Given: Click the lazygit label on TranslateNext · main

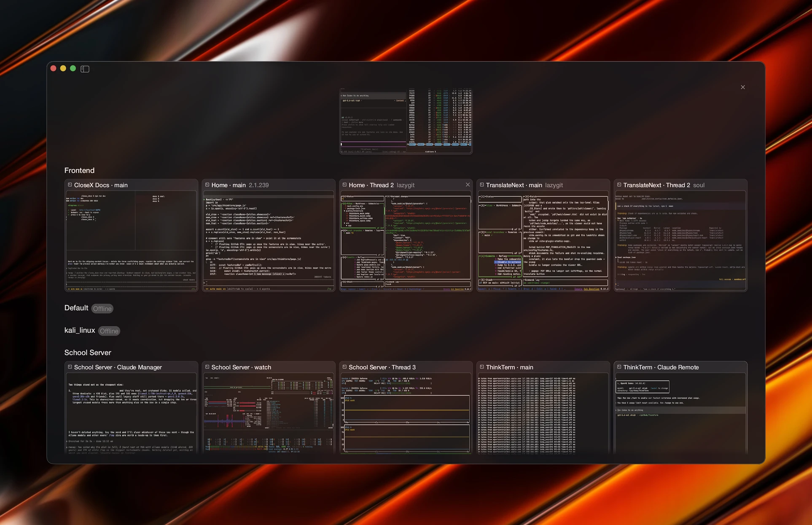Looking at the screenshot, I should [554, 185].
